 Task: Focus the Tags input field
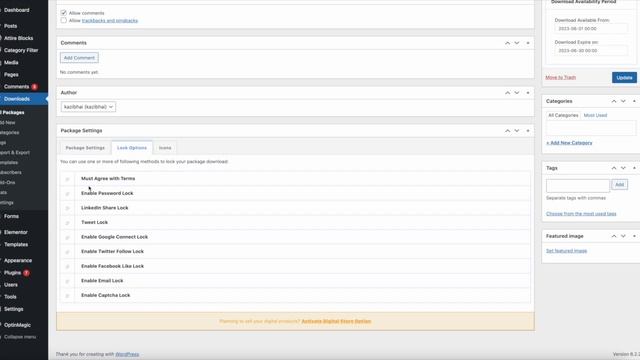[578, 185]
